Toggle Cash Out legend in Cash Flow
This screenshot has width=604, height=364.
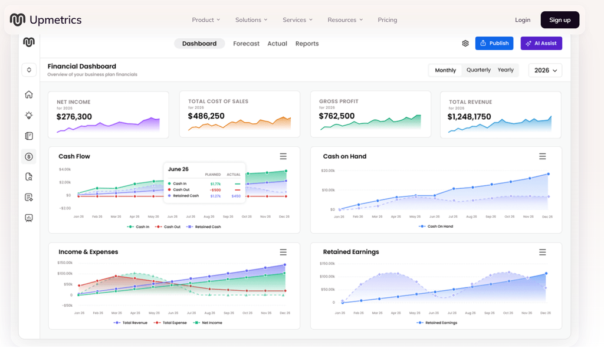168,227
